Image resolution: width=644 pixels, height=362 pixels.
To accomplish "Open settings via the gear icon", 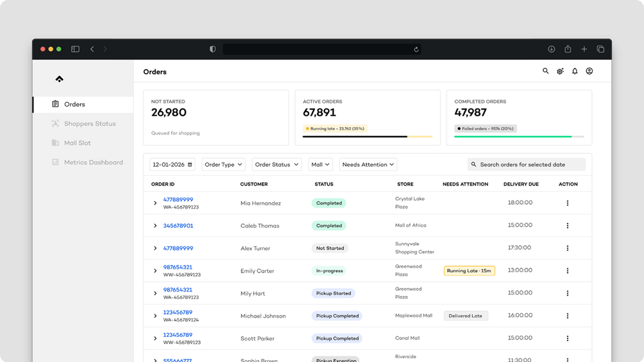I will point(560,72).
